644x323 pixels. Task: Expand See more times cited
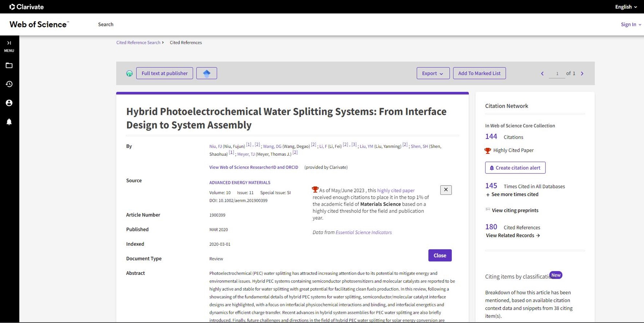tap(512, 195)
